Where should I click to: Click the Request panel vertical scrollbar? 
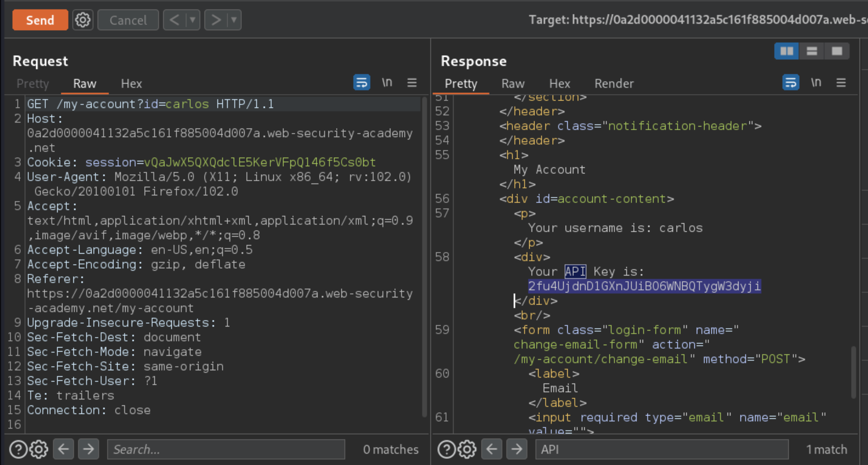425,257
